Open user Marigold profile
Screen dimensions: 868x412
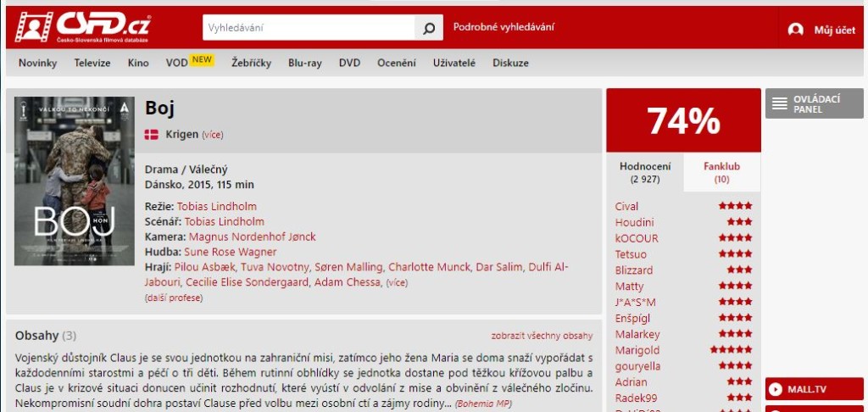637,350
